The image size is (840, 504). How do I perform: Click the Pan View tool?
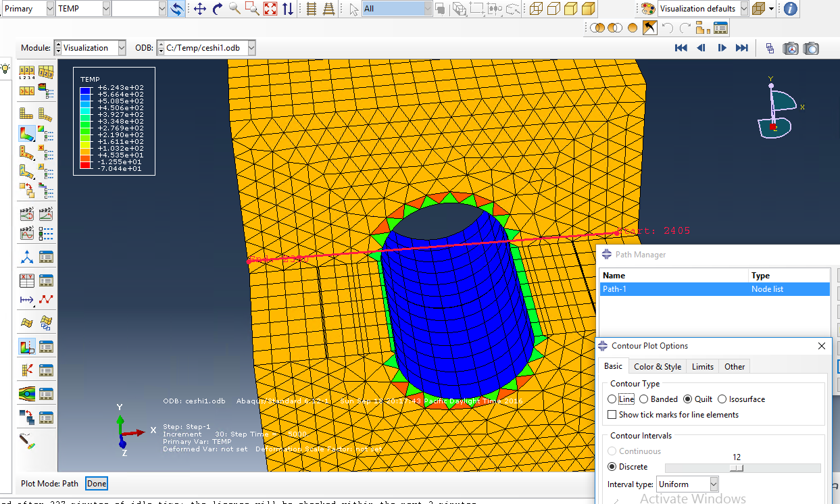pyautogui.click(x=199, y=9)
